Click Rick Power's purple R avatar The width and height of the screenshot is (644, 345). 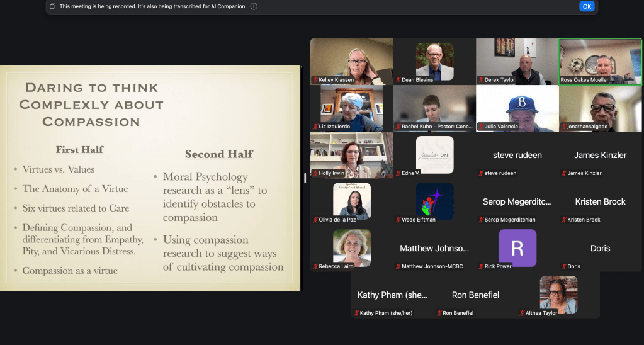pyautogui.click(x=517, y=248)
